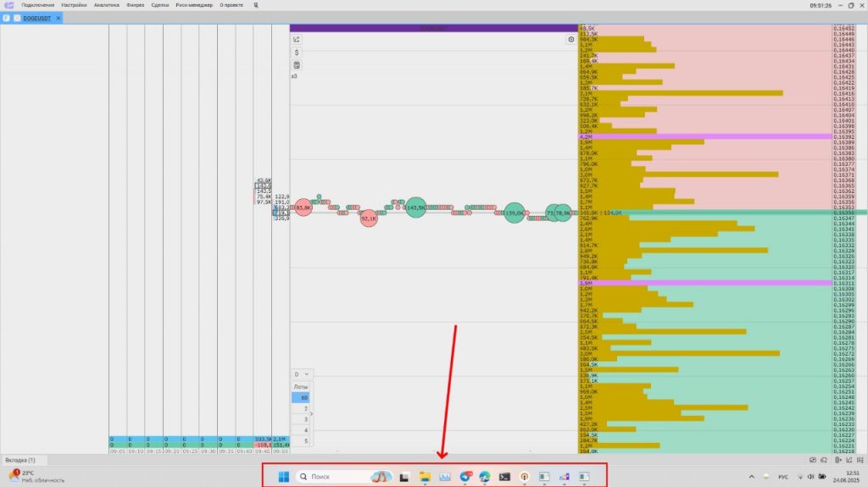This screenshot has width=868, height=487.
Task: Click the app logo in the title bar
Action: (x=9, y=5)
